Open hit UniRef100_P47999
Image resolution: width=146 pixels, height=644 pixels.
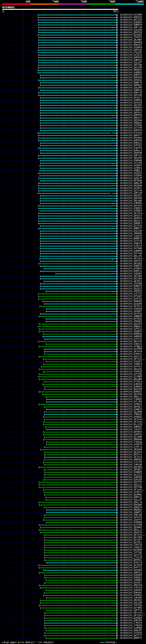131,15
